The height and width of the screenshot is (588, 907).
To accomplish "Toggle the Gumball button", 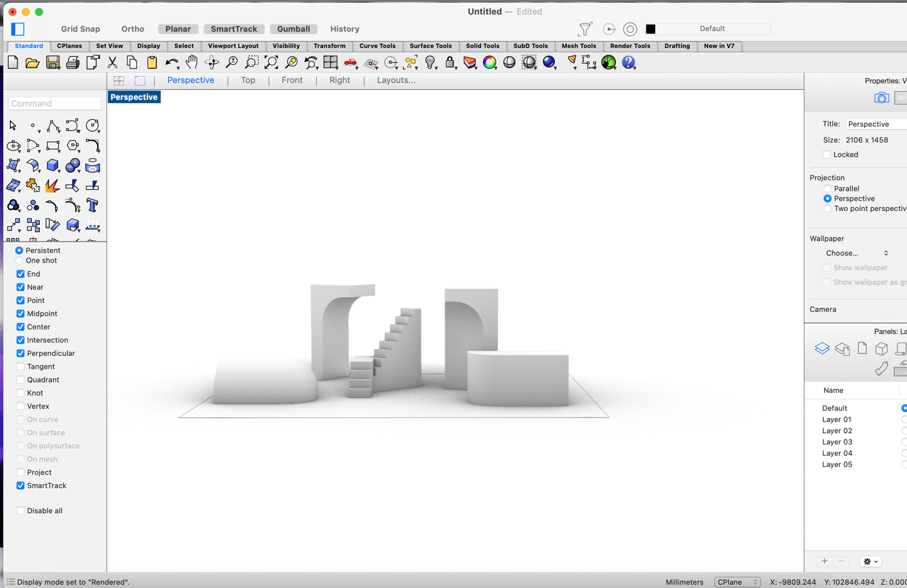I will pyautogui.click(x=294, y=29).
